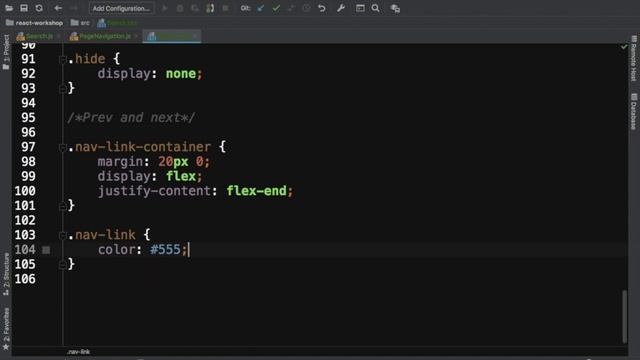The height and width of the screenshot is (360, 640).
Task: Click the rightmost remote host toolbar icon
Action: coord(395,9)
